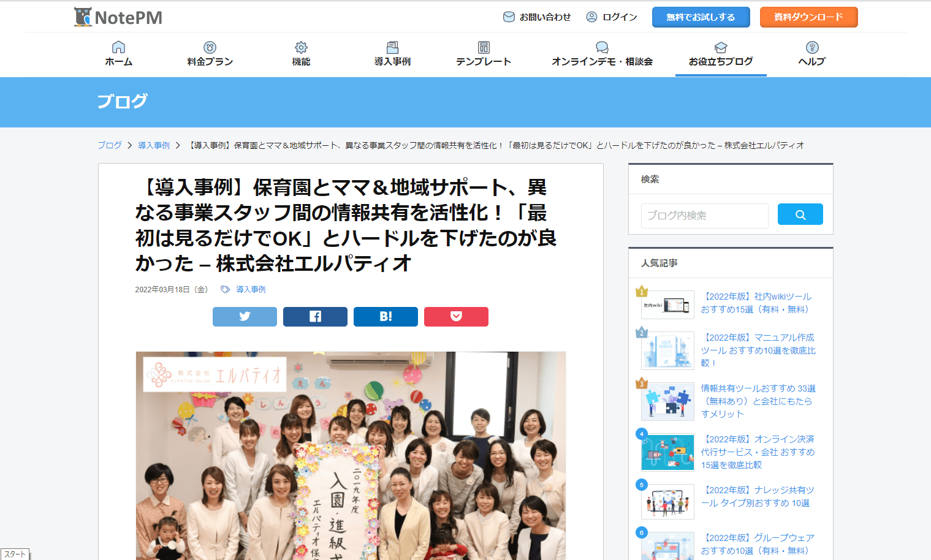Click 無料でお試しする button
The width and height of the screenshot is (931, 560).
701,17
